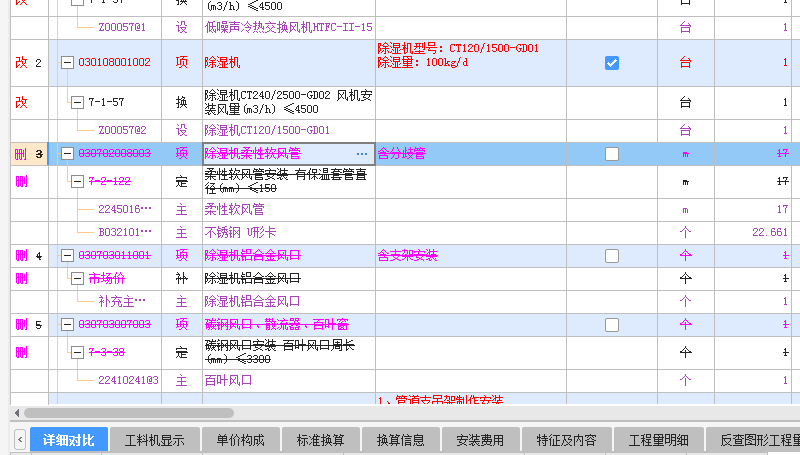Select the 碳钢风口安装 百叶风口周长 cell

[289, 352]
